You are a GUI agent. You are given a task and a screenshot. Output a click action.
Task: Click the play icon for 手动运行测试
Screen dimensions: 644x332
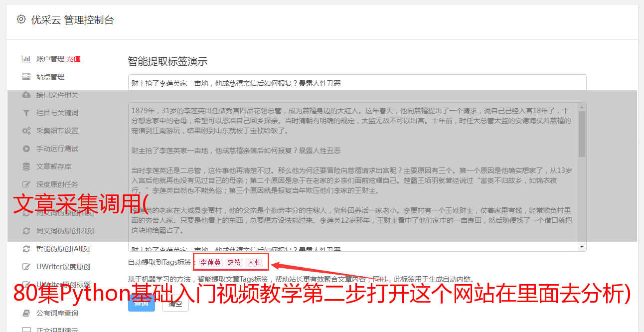pyautogui.click(x=26, y=149)
